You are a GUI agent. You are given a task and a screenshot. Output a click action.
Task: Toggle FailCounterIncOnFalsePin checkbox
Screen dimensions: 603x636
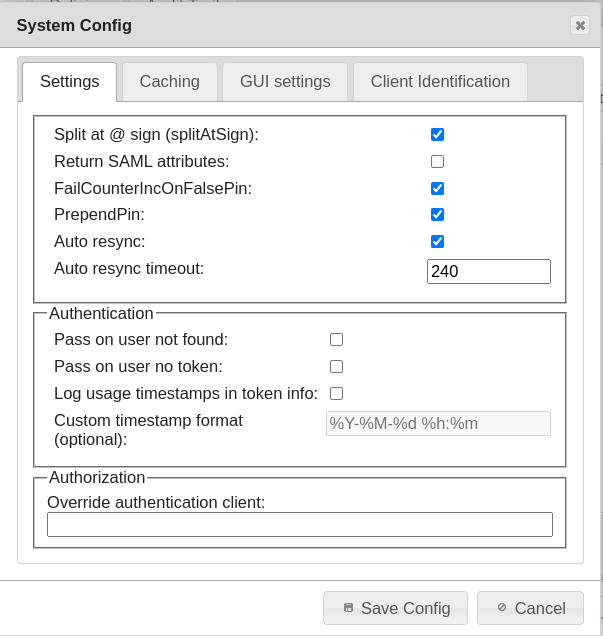click(437, 188)
